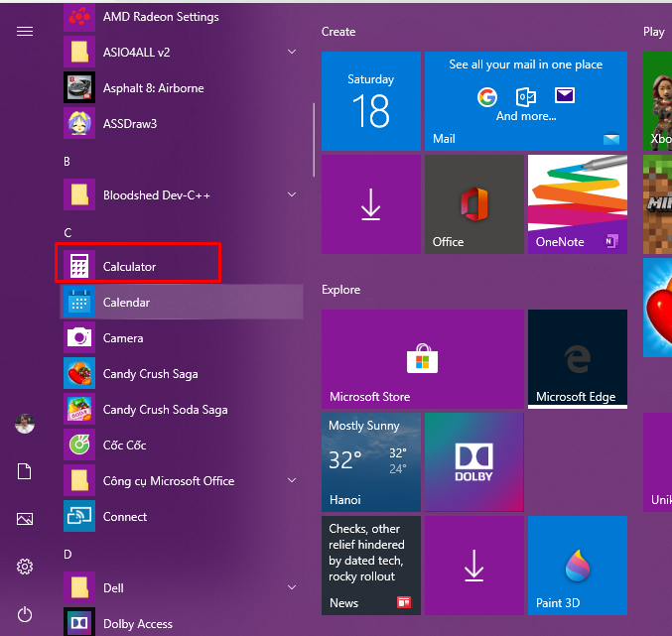This screenshot has height=636, width=672.
Task: Open the Saturday 18 calendar tile
Action: 371,101
